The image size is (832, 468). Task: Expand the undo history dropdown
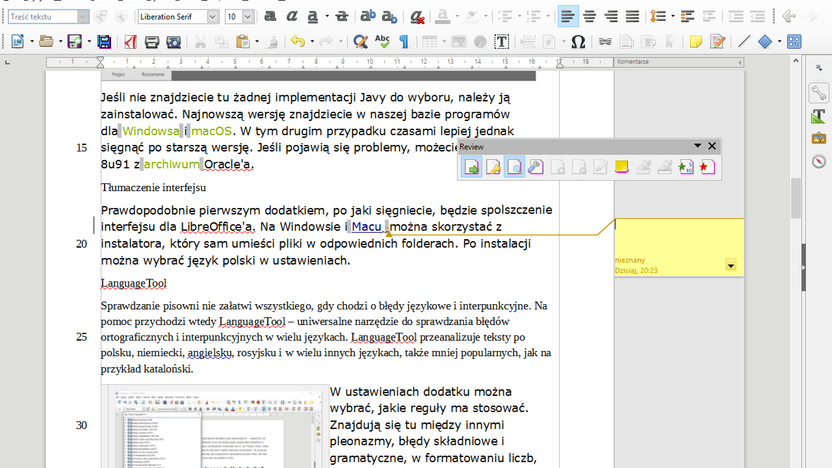[312, 41]
